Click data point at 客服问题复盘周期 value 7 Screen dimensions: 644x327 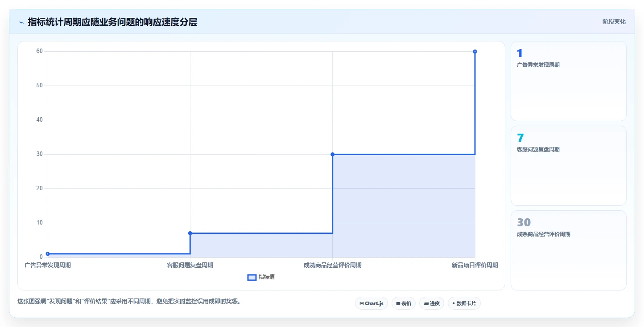[x=190, y=233]
